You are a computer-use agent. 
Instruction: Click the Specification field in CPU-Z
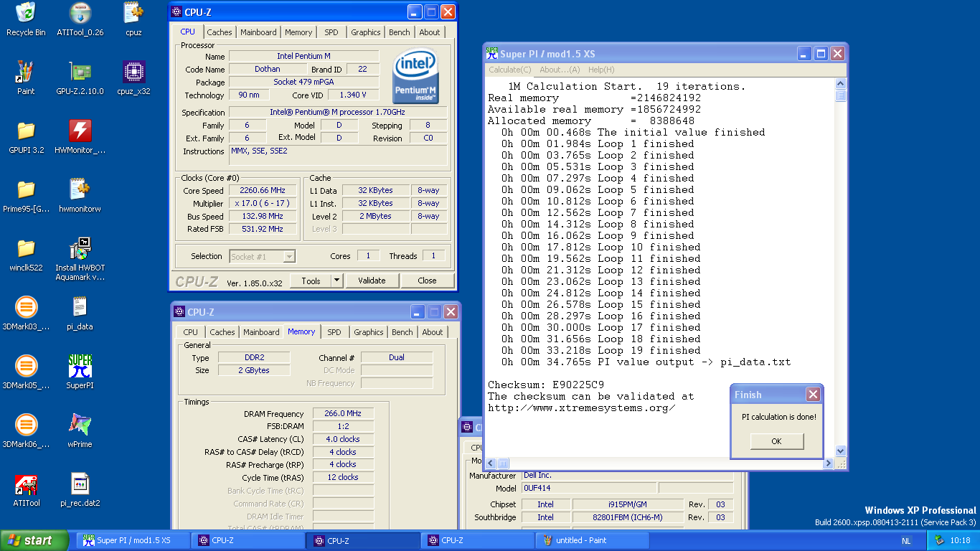tap(339, 112)
